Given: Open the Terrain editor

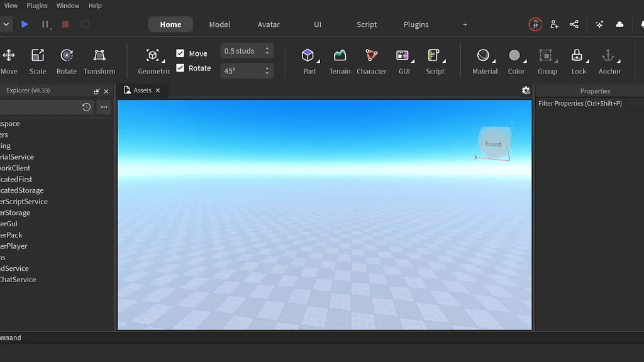Looking at the screenshot, I should point(340,60).
